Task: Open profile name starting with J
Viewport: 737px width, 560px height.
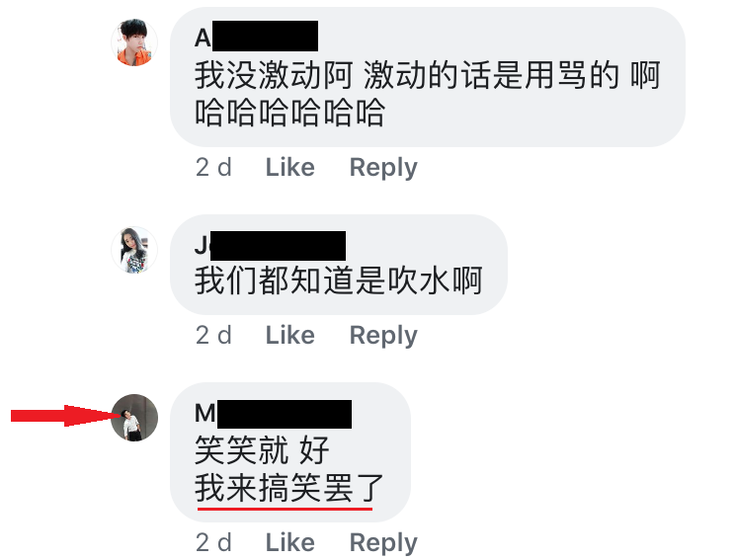Action: [271, 245]
